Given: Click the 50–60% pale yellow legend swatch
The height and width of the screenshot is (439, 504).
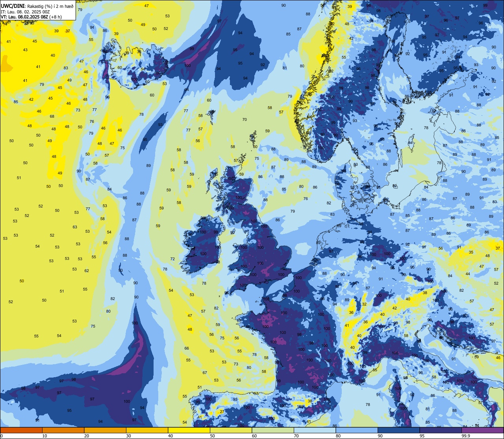Looking at the screenshot, I should [231, 430].
